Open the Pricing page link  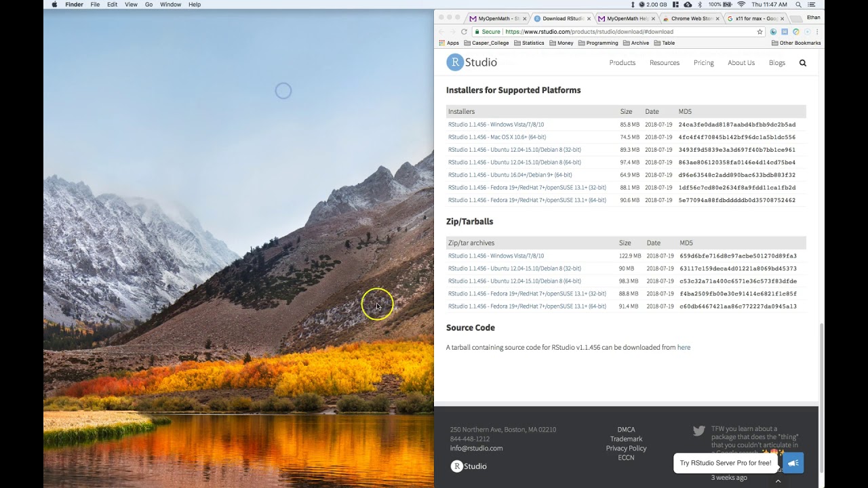[x=703, y=63]
